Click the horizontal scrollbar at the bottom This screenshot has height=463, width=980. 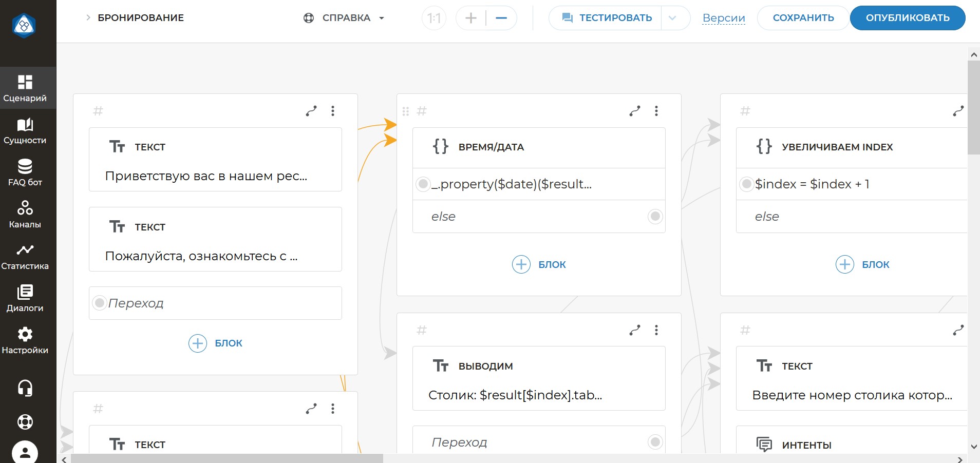click(x=227, y=458)
